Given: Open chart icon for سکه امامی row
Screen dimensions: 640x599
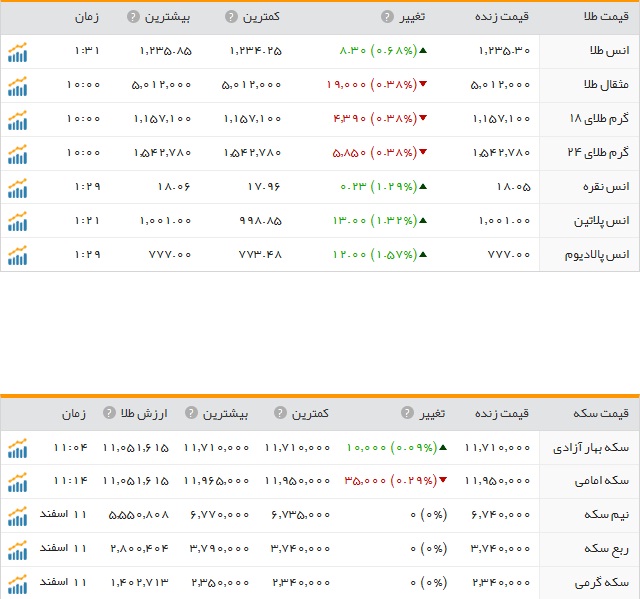Looking at the screenshot, I should point(17,482).
